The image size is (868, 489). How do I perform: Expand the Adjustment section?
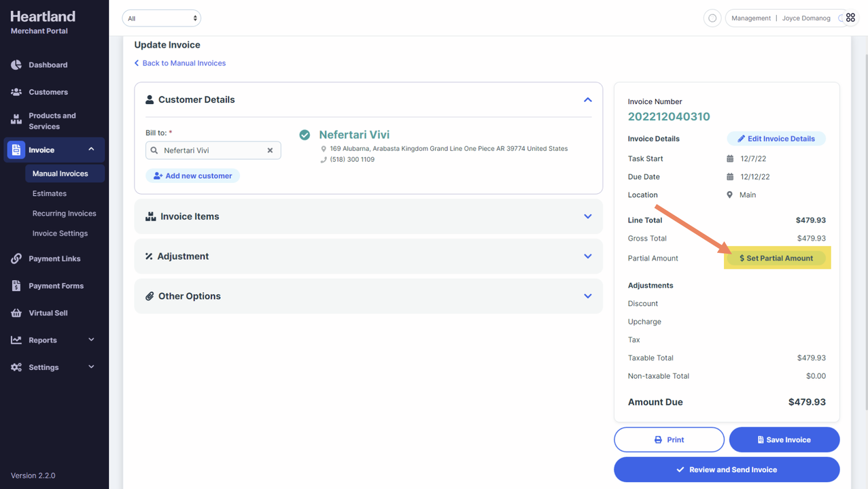click(x=587, y=256)
